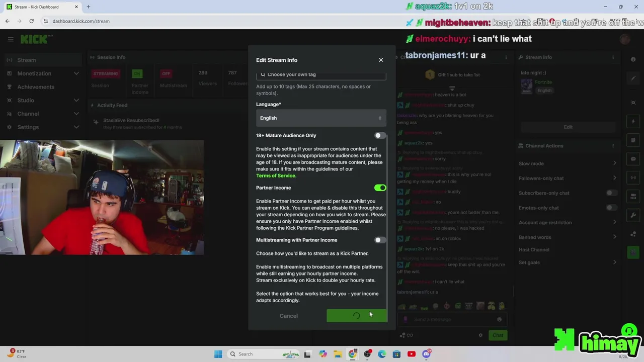Click the browser reload button
Viewport: 644px width, 362px height.
[x=31, y=21]
